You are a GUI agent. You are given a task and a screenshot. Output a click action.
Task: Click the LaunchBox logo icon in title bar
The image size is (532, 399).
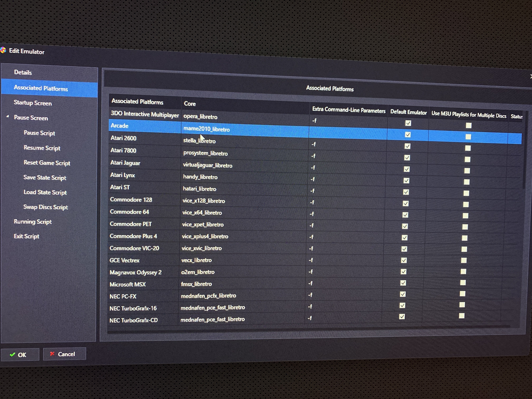3,50
